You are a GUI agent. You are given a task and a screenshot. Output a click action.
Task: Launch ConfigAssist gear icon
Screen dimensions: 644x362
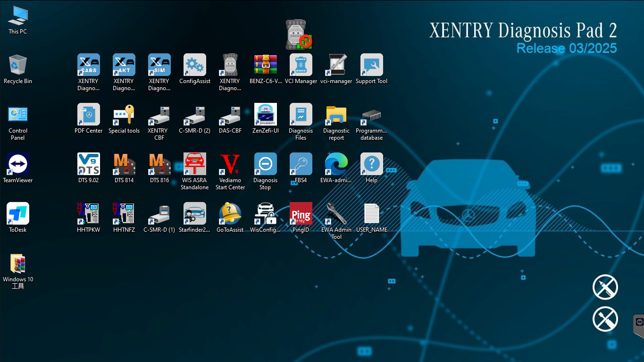[x=194, y=65]
